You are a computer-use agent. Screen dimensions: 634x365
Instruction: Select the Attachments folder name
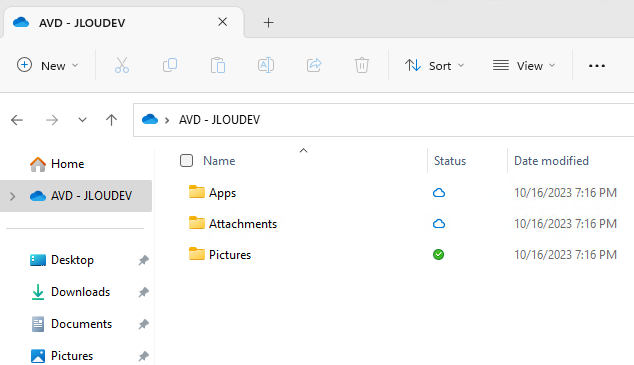[x=243, y=224]
